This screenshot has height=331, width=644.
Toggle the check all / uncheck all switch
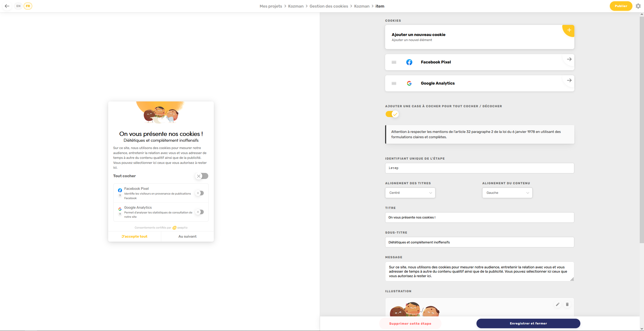click(392, 114)
